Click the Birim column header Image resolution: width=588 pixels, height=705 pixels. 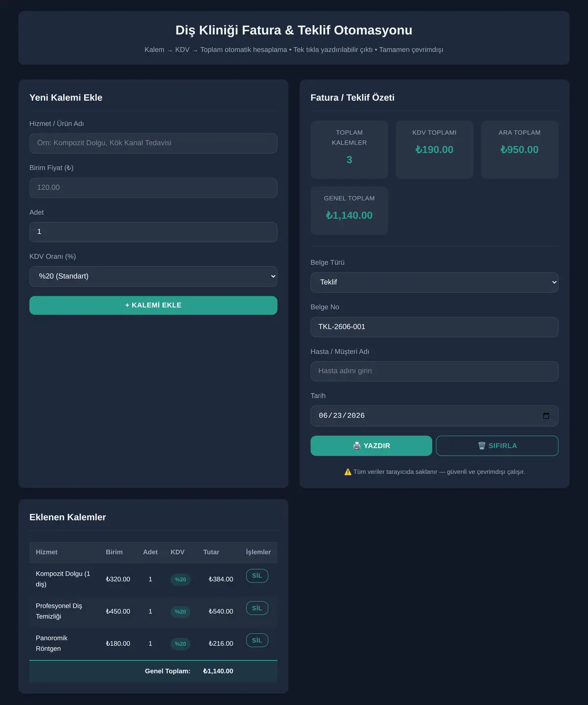pos(114,552)
